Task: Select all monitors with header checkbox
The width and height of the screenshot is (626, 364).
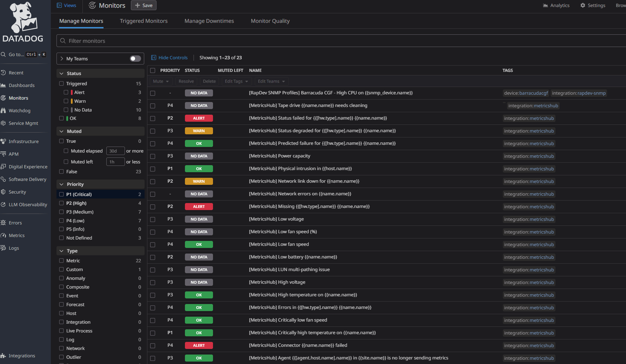Action: [153, 70]
